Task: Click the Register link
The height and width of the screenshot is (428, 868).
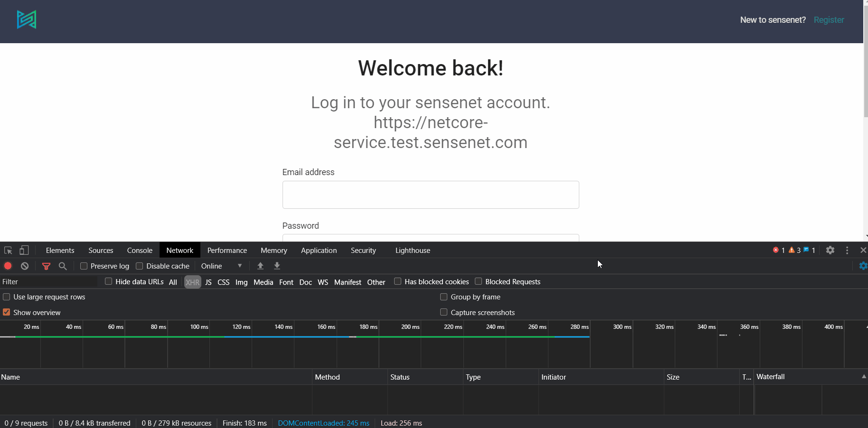Action: tap(829, 19)
